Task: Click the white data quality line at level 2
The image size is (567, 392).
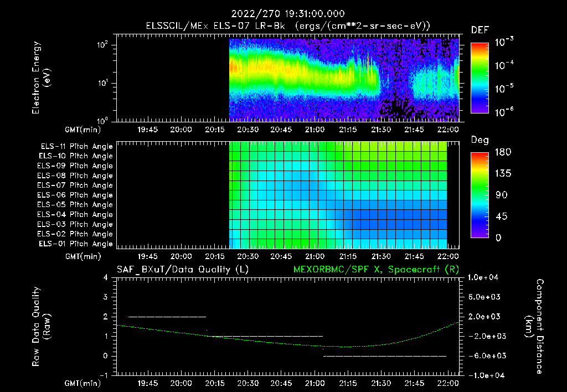Action: pos(167,317)
